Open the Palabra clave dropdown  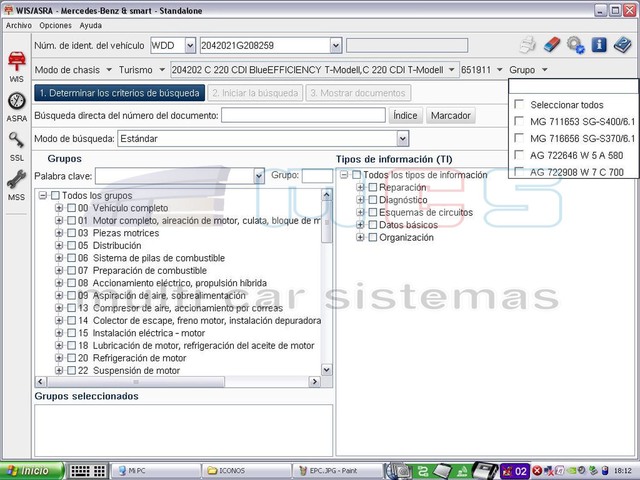click(x=259, y=176)
